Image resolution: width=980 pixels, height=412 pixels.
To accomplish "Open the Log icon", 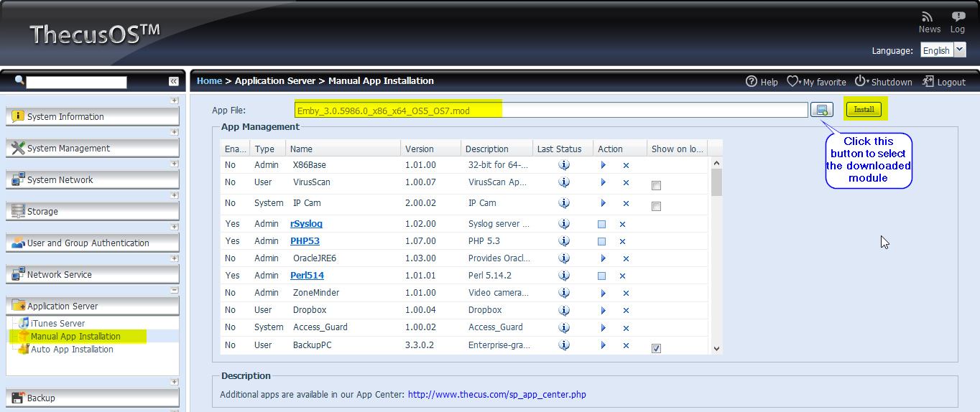I will click(958, 17).
